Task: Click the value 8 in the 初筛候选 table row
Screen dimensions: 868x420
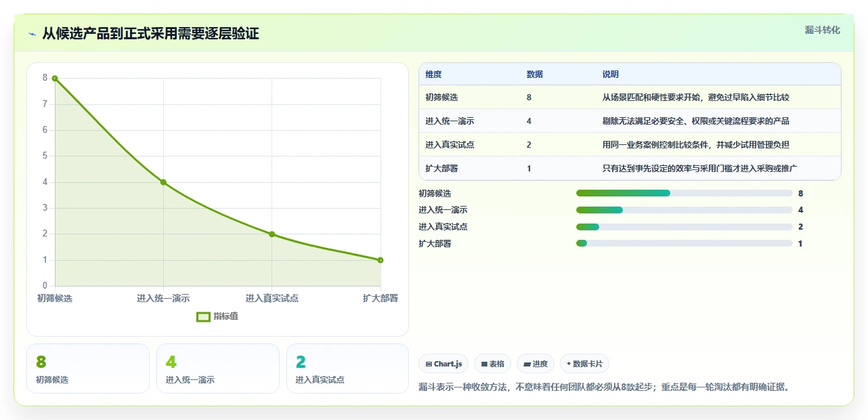Action: point(529,98)
